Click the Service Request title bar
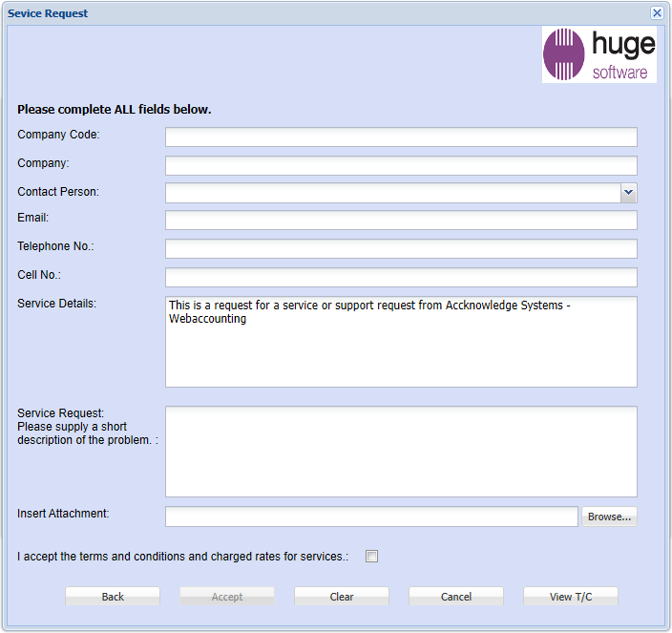Image resolution: width=672 pixels, height=633 pixels. point(286,13)
